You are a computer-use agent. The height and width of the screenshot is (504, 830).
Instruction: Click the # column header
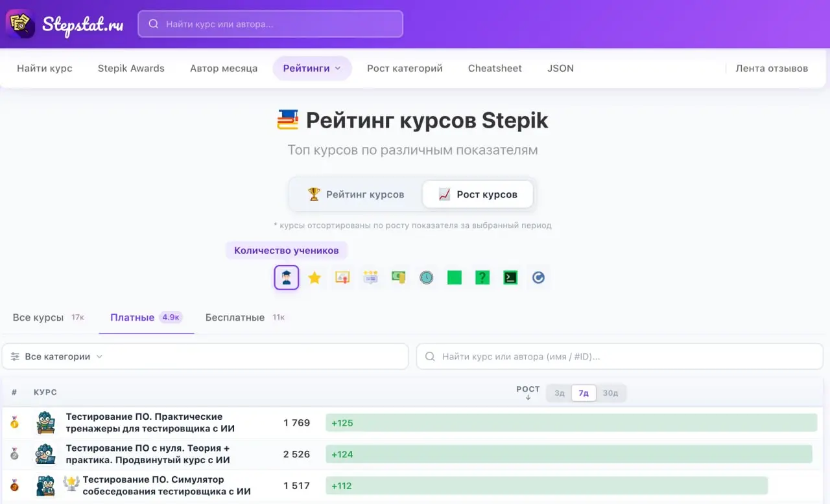(x=14, y=393)
